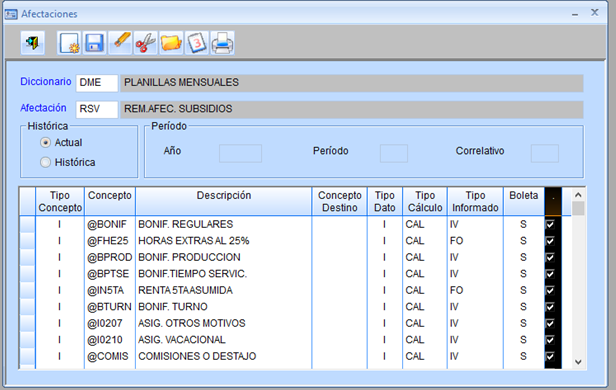This screenshot has height=390, width=616.
Task: Toggle checkbox on ASIG. OTROS MOTIVOS row
Action: point(550,323)
